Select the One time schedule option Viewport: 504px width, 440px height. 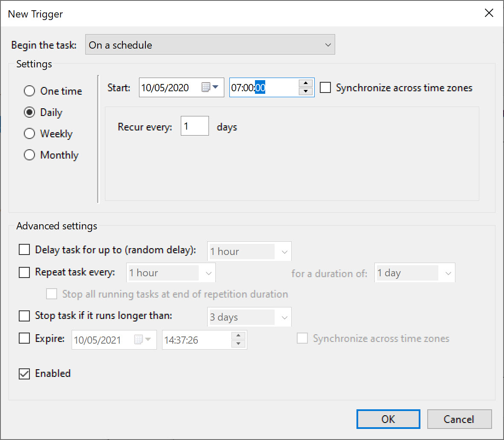(29, 91)
